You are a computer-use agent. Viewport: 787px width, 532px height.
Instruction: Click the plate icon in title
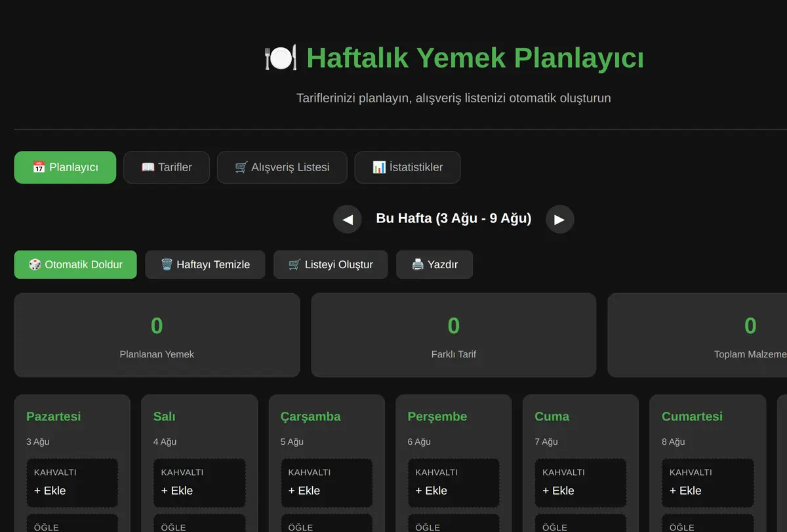click(281, 58)
